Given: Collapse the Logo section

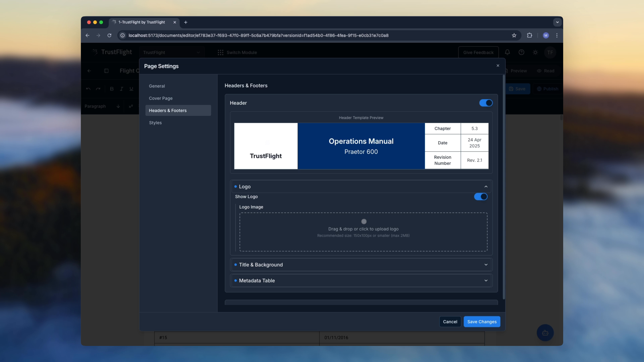Looking at the screenshot, I should [486, 187].
